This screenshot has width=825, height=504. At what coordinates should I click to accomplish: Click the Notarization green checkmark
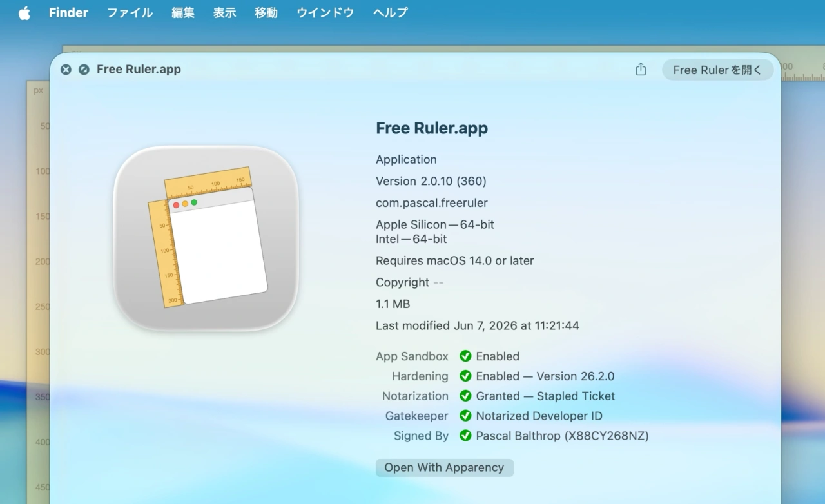pyautogui.click(x=465, y=396)
